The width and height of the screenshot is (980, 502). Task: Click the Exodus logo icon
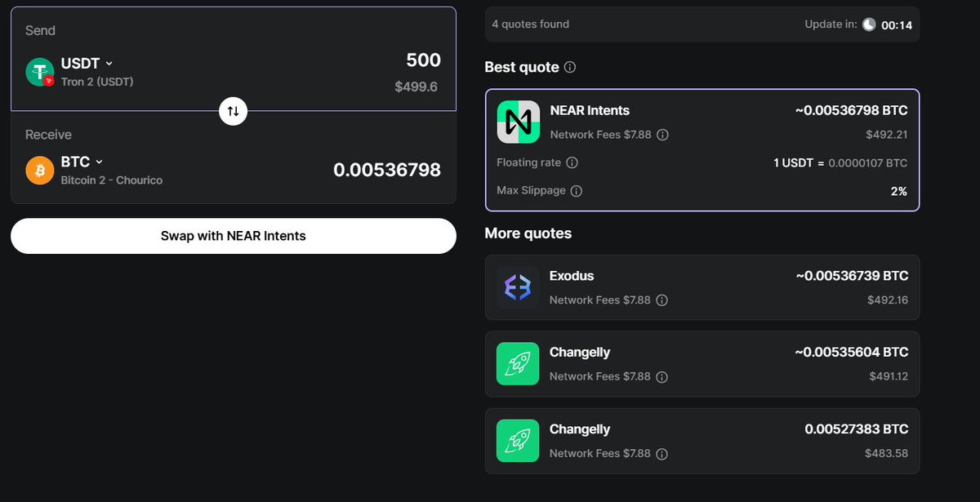[518, 287]
